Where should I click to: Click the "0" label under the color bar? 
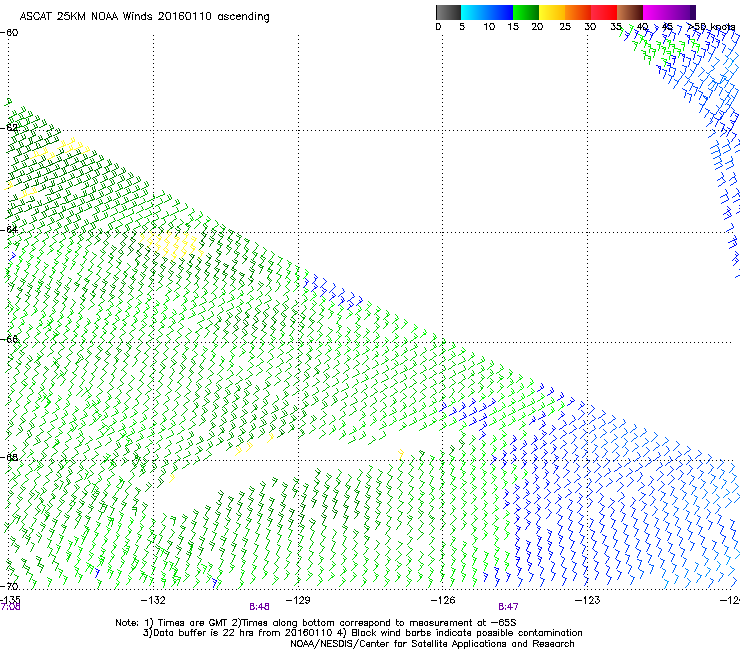pyautogui.click(x=438, y=27)
